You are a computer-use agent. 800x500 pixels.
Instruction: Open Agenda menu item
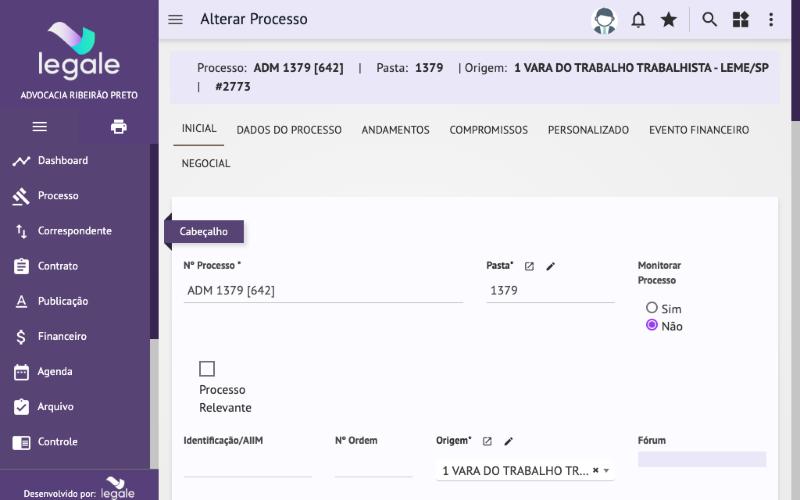55,372
